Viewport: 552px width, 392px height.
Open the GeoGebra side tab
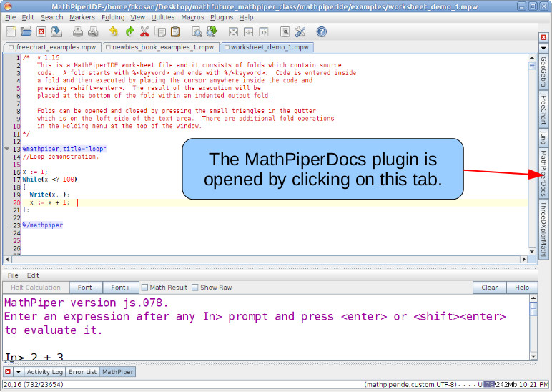(543, 72)
